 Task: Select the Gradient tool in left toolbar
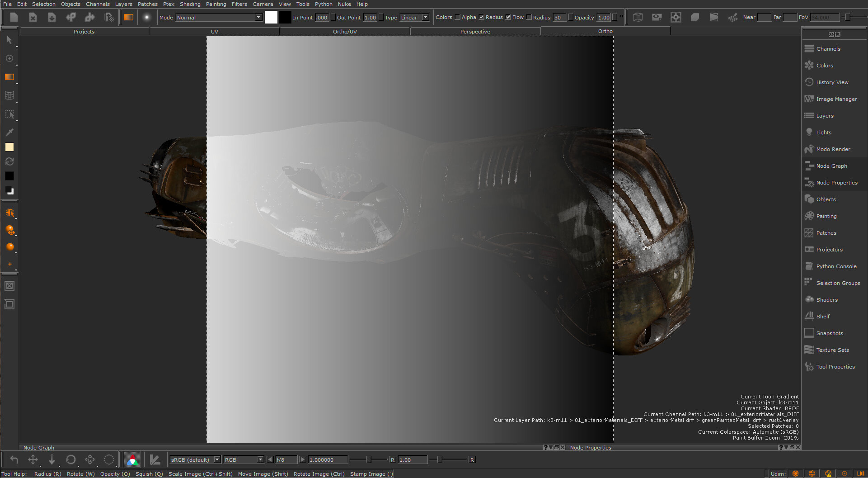pyautogui.click(x=9, y=77)
